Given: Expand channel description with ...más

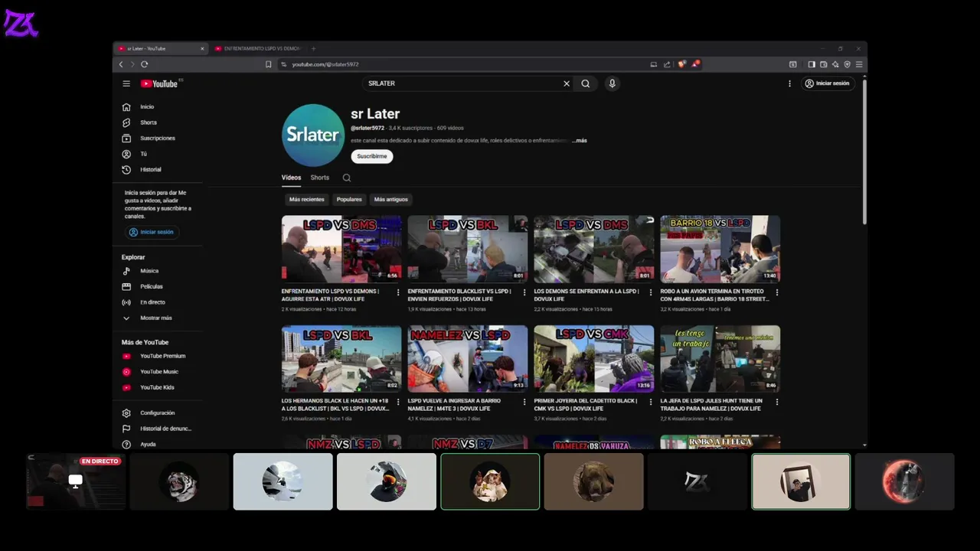Looking at the screenshot, I should tap(580, 141).
